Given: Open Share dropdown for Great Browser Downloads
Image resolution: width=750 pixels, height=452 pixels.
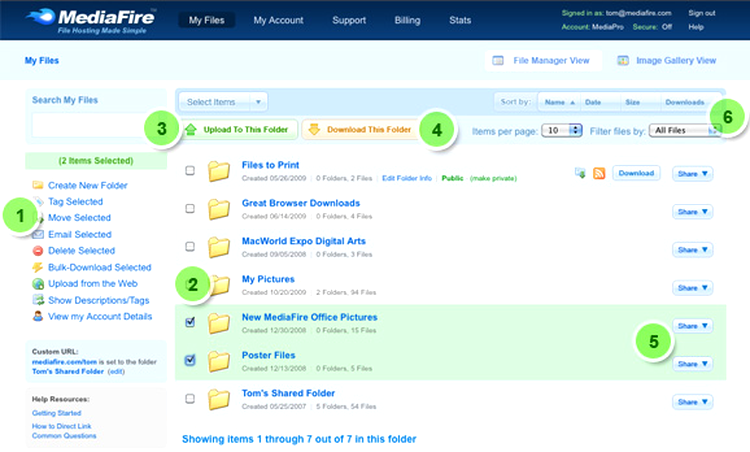Looking at the screenshot, I should pyautogui.click(x=692, y=211).
